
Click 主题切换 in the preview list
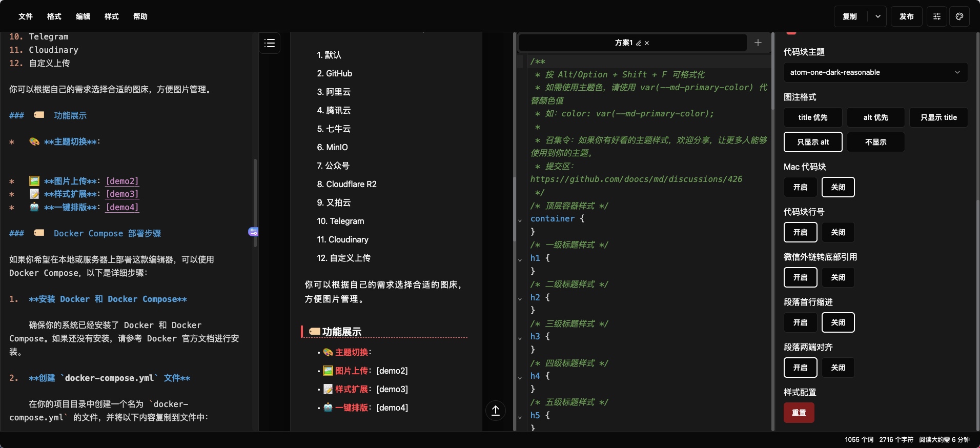coord(352,352)
